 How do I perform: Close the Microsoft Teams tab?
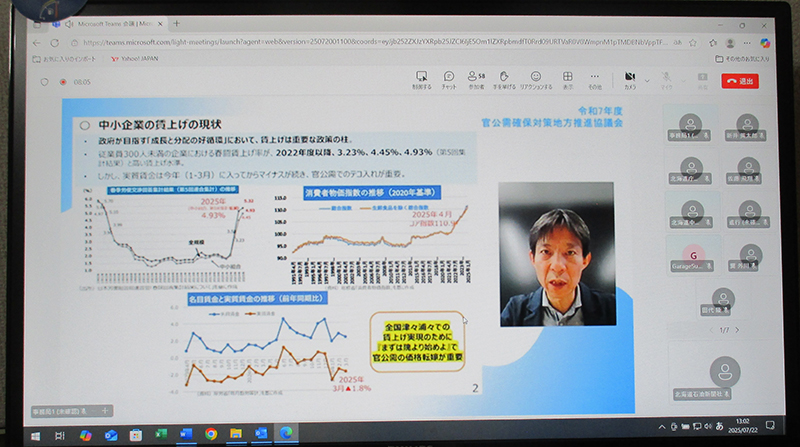pos(160,23)
